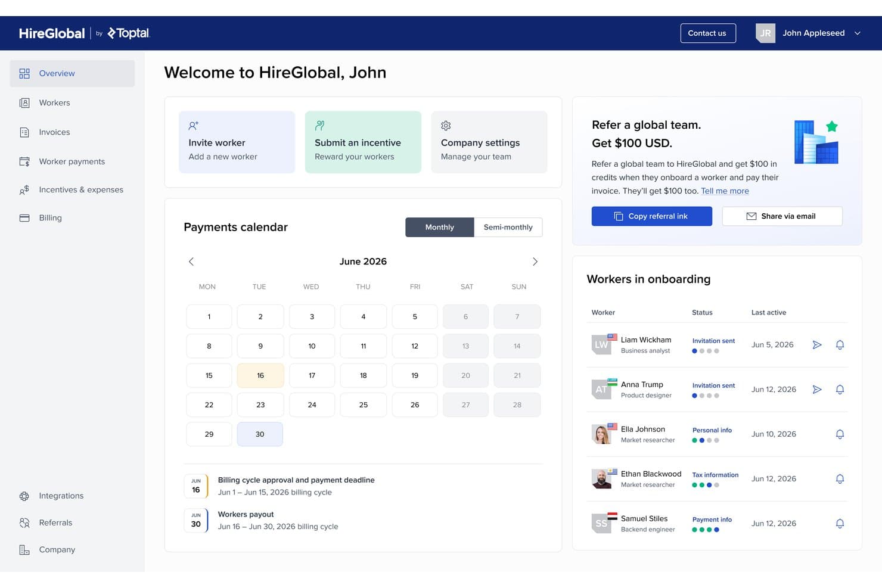The height and width of the screenshot is (588, 882).
Task: Click the Contact us button
Action: pos(708,33)
